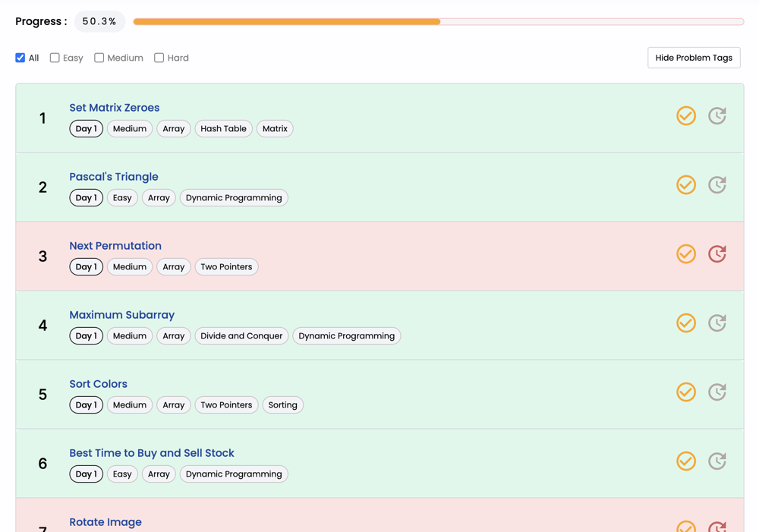Click red revisit icon for Next Permutation
The height and width of the screenshot is (532, 759).
point(717,254)
